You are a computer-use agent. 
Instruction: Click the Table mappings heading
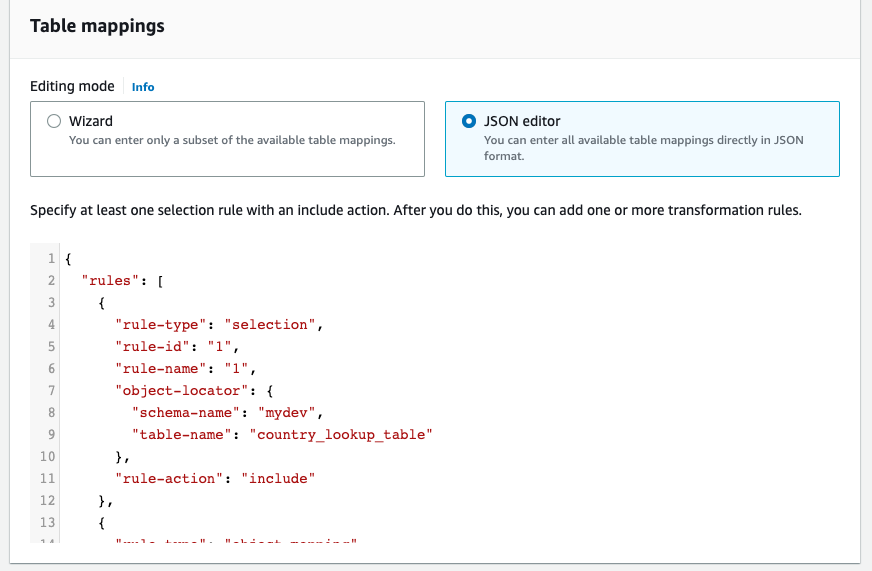click(97, 26)
